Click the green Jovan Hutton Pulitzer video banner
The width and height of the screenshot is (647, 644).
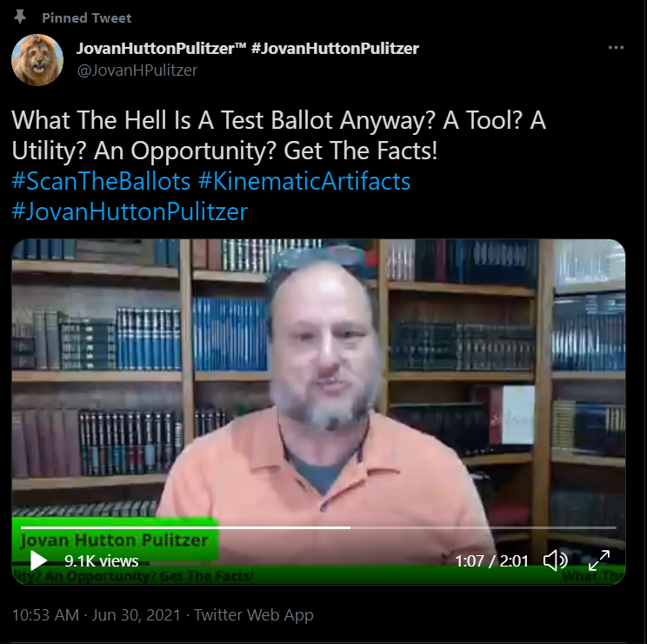point(115,540)
